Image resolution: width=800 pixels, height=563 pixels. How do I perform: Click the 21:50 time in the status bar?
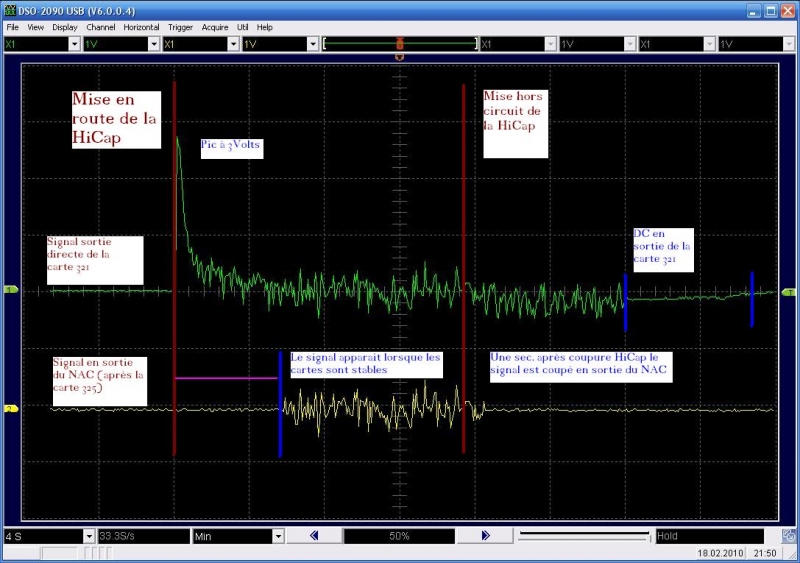click(765, 553)
